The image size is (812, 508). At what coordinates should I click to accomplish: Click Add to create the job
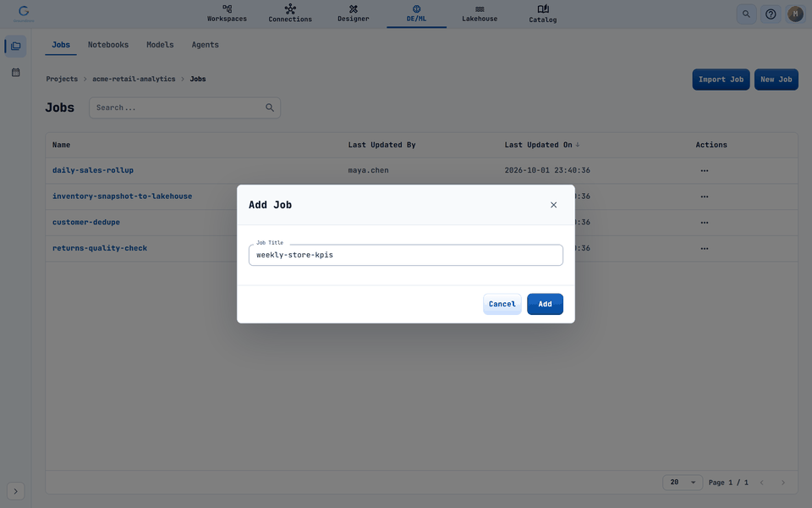click(x=545, y=304)
